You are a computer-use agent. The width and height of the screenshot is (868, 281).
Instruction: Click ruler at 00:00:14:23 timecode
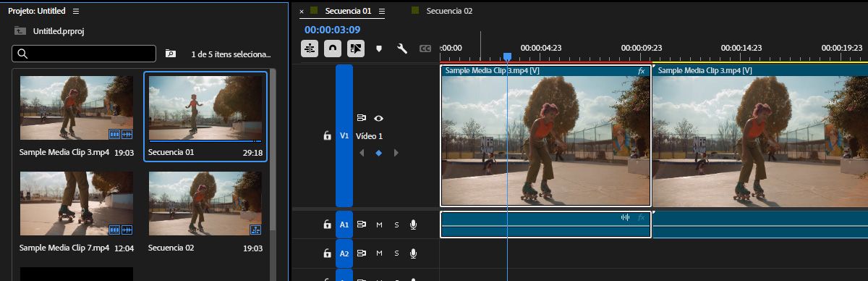(742, 47)
